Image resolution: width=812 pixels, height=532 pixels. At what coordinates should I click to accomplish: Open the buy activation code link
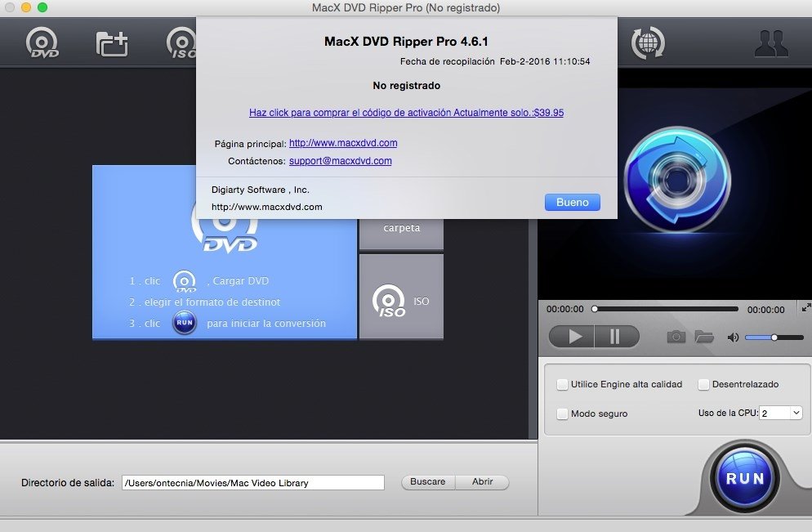click(x=406, y=113)
